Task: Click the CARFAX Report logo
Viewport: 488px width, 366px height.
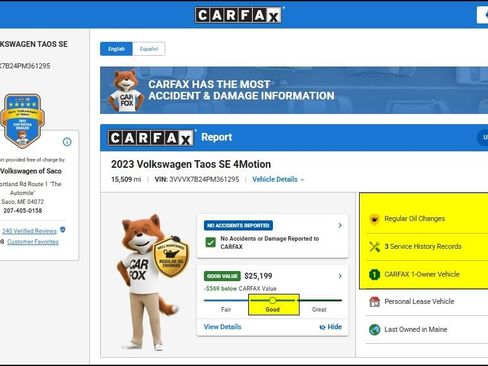Action: click(151, 138)
